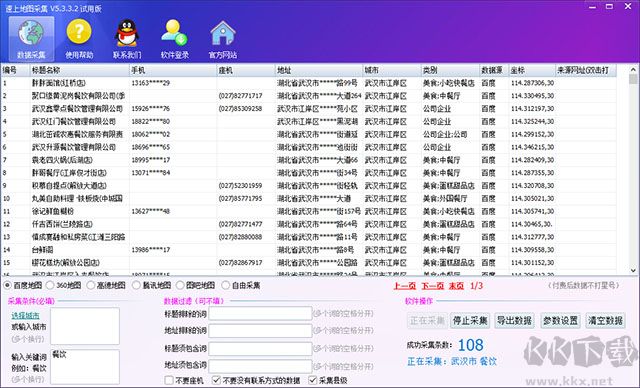This screenshot has height=388, width=640.
Task: Click the greyed 正在采集 button
Action: point(427,321)
